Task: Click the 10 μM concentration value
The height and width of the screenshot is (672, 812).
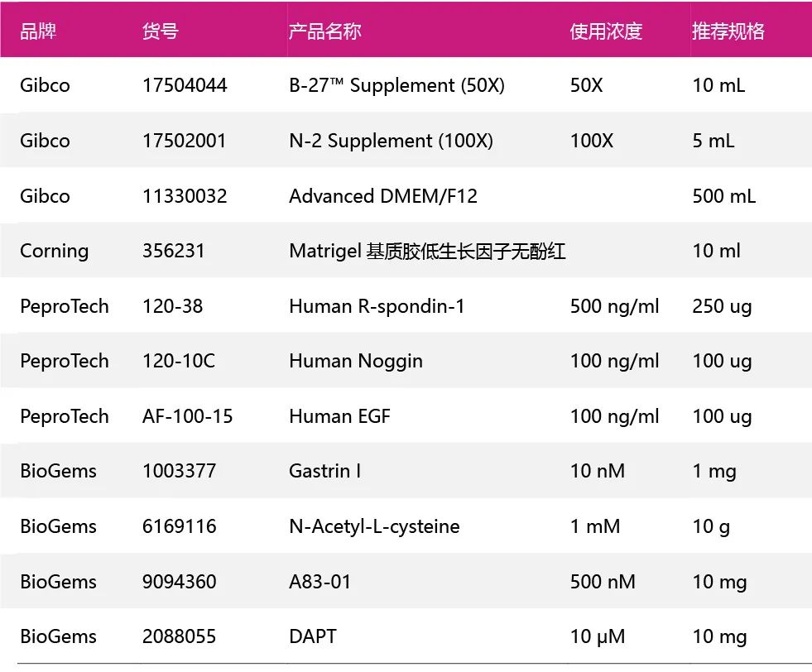Action: click(x=598, y=636)
